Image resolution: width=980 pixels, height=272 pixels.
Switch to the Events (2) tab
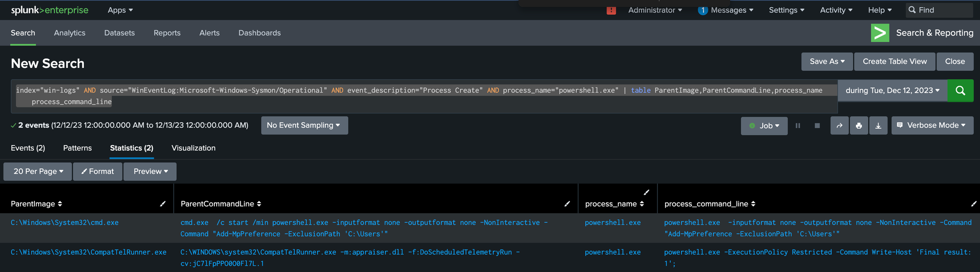(x=28, y=148)
